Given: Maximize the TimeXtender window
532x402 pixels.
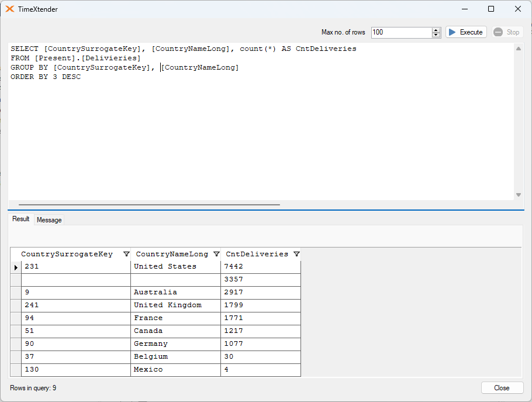Looking at the screenshot, I should pos(491,9).
